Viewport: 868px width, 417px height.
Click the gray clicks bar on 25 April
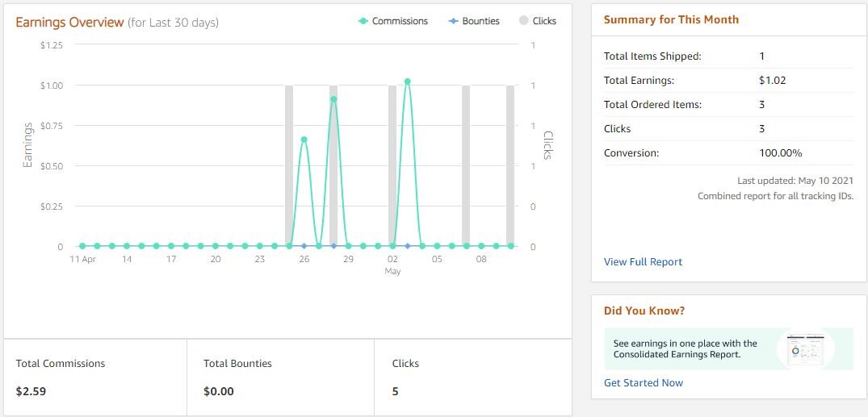click(289, 165)
